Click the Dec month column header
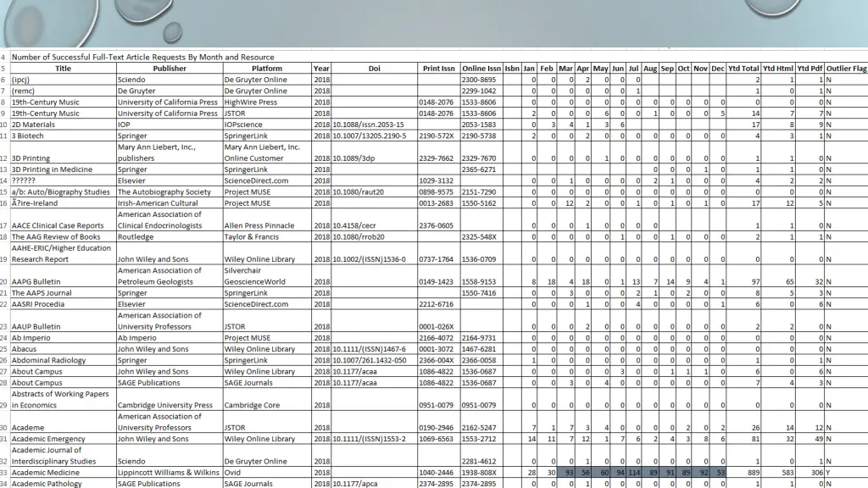The height and width of the screenshot is (488, 868). [717, 69]
